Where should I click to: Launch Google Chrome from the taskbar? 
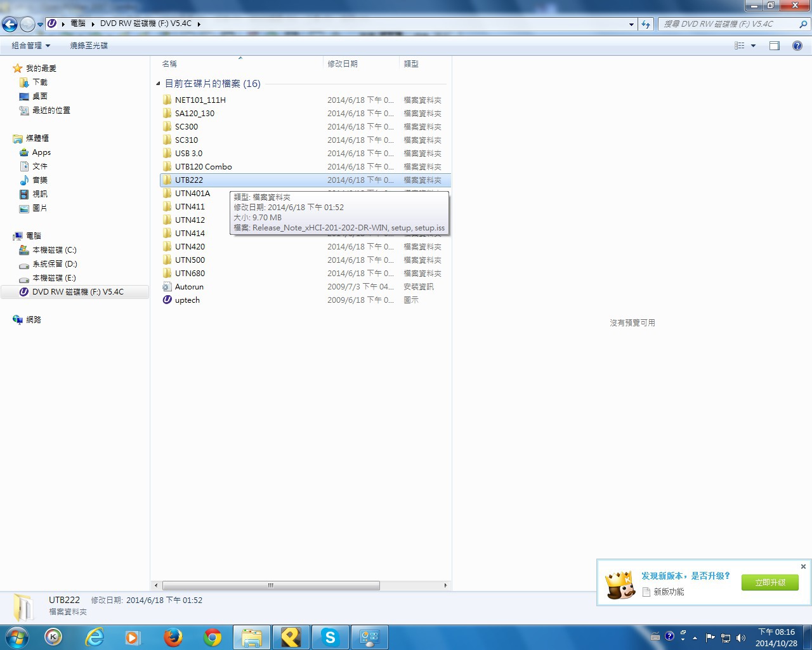tap(213, 637)
